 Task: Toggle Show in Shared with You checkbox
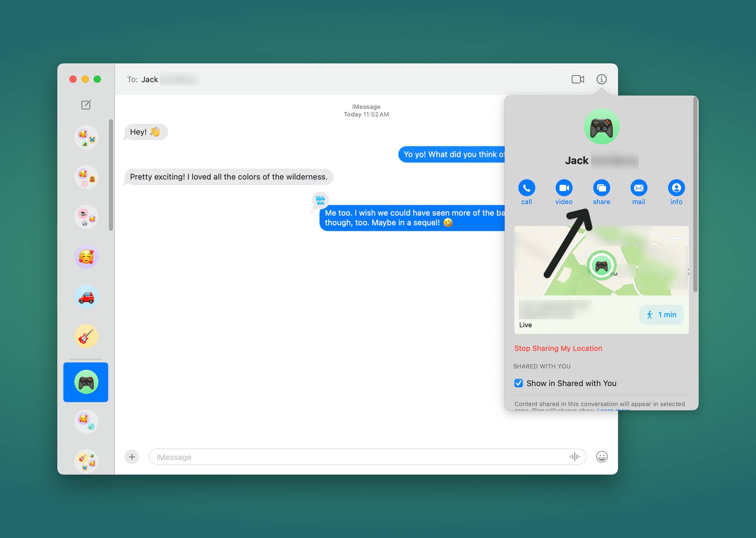518,383
